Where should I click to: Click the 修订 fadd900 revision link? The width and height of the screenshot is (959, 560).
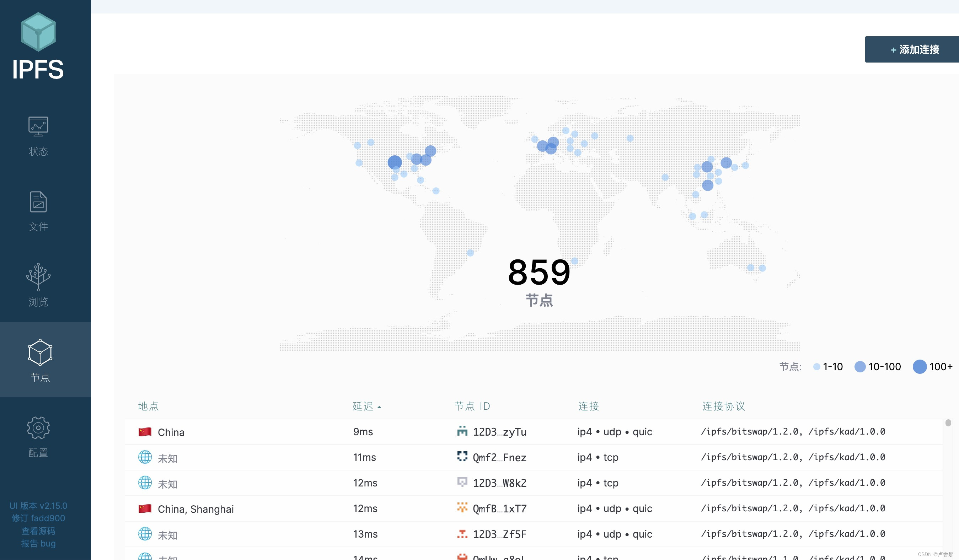click(x=38, y=518)
